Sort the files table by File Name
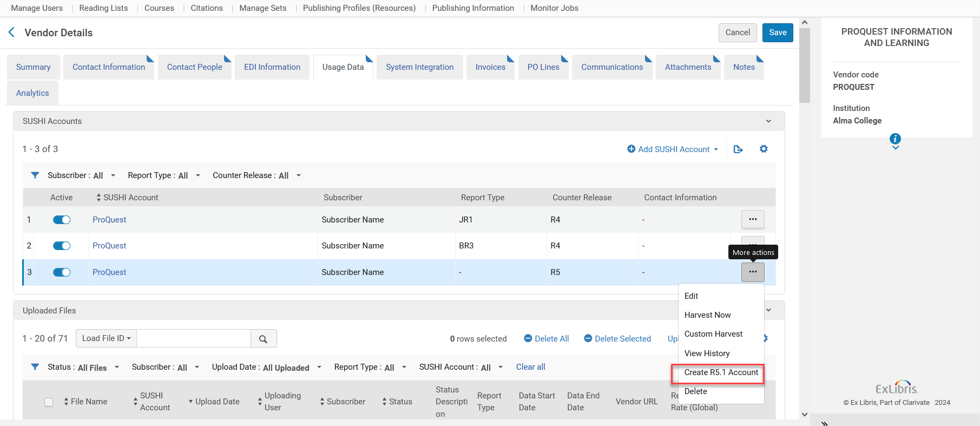Screen dimensions: 980x426 (x=85, y=402)
